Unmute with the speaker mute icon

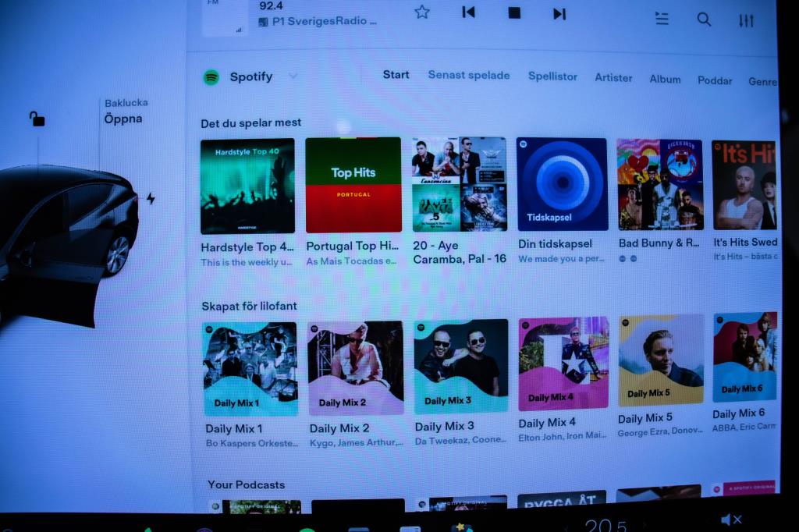click(x=730, y=520)
